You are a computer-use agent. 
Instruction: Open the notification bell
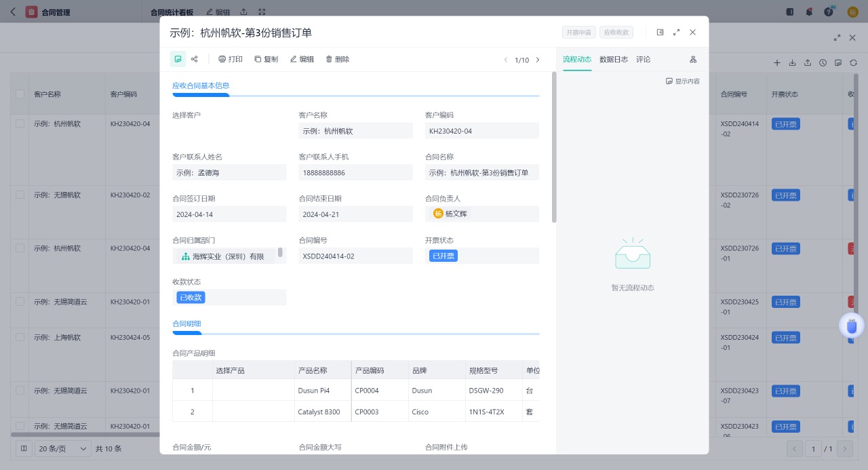click(809, 12)
